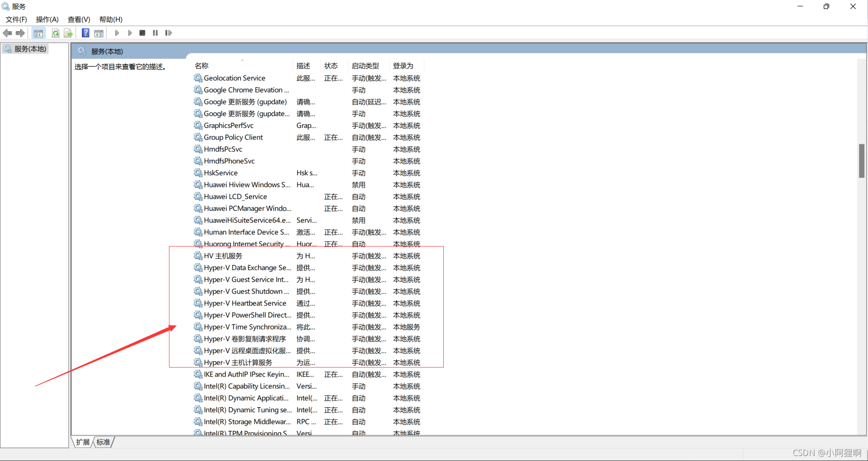Select Intel(R) Dynamic Application service
868x461 pixels.
307,398
